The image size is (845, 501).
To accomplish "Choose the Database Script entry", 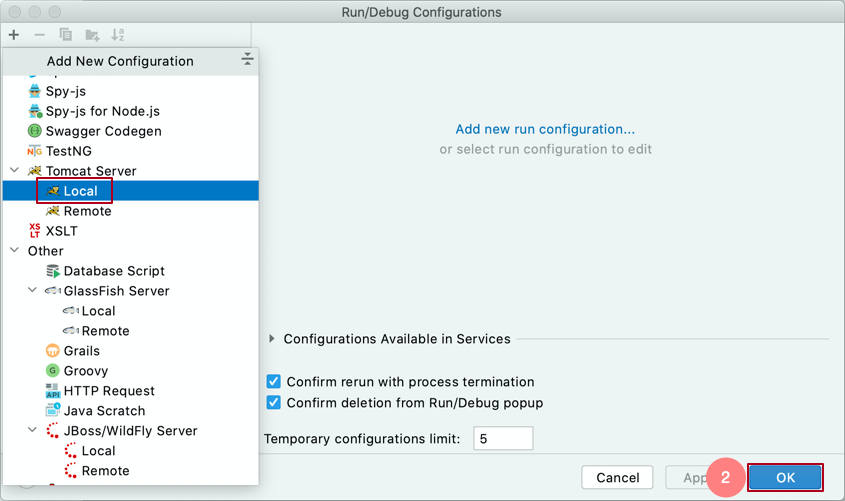I will coord(130,270).
